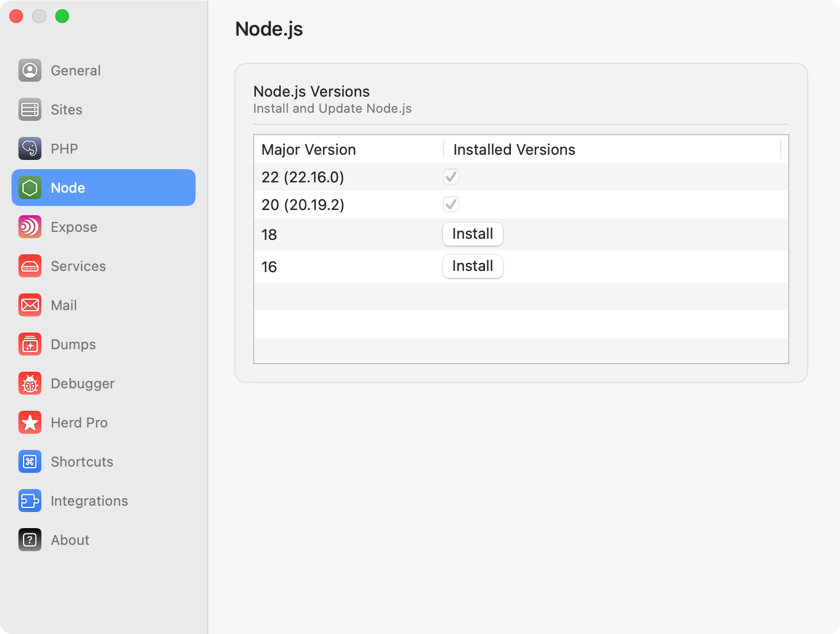Zoom the window with the green button
The height and width of the screenshot is (634, 840).
tap(62, 16)
